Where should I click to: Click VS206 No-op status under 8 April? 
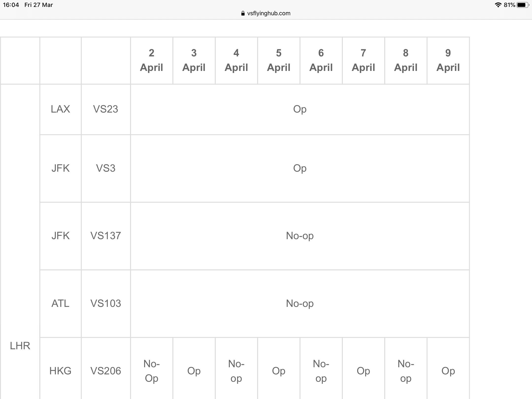click(406, 371)
